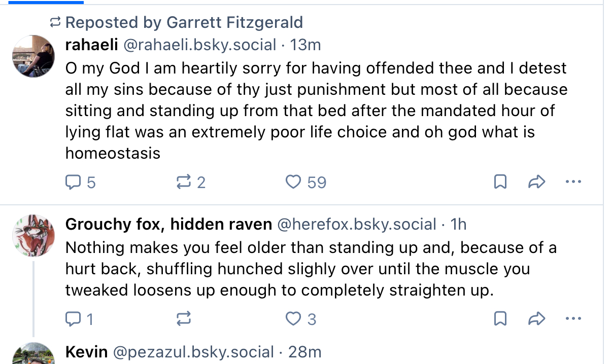611x364 pixels.
Task: Click rahaeli's avatar picture
Action: (x=33, y=56)
